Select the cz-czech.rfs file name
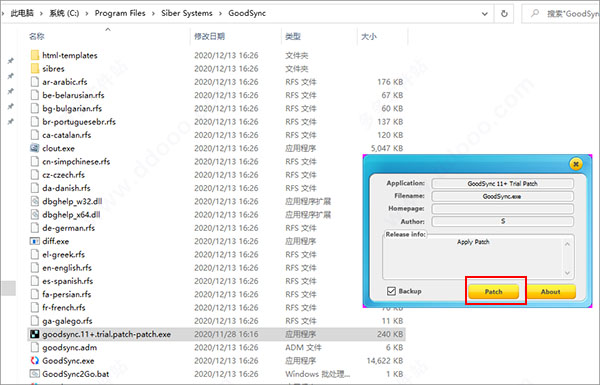600x385 pixels. 64,175
